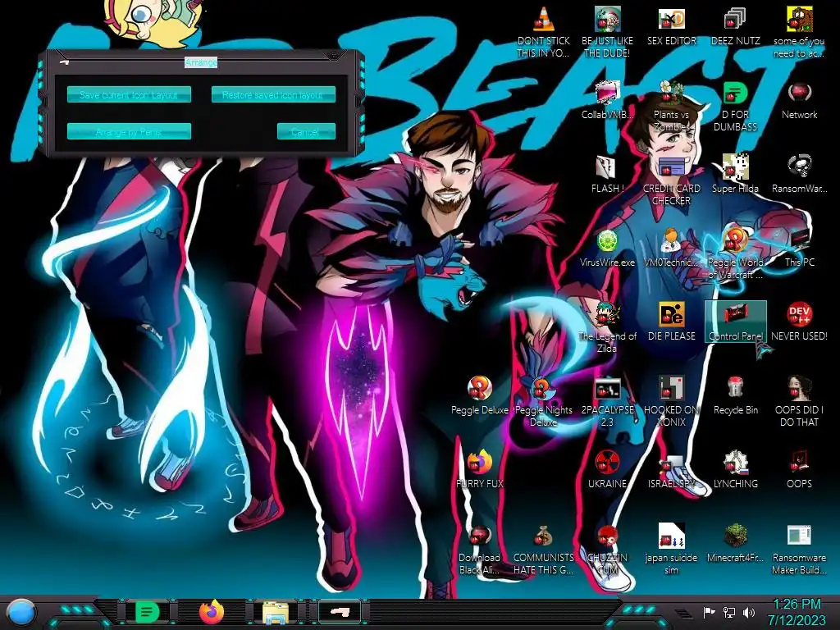Select the OOPS desktop icon
This screenshot has height=630, width=840.
(799, 469)
